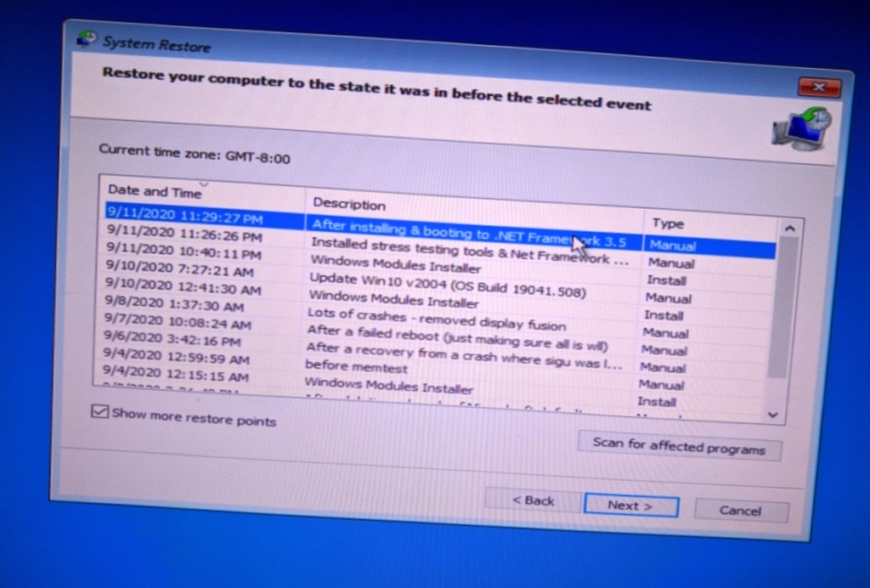Click the scrollbar down arrow
The image size is (870, 588).
tap(773, 415)
